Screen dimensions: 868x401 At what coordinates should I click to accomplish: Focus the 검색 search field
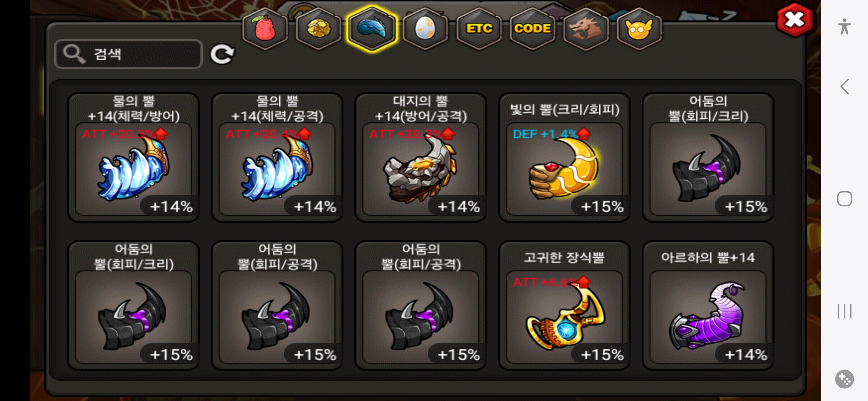(x=128, y=54)
